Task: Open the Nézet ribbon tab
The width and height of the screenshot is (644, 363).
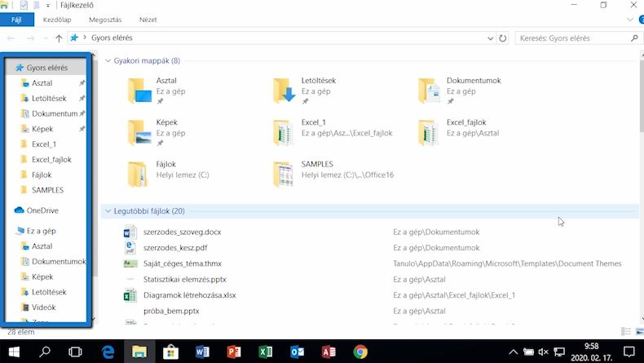Action: coord(148,20)
